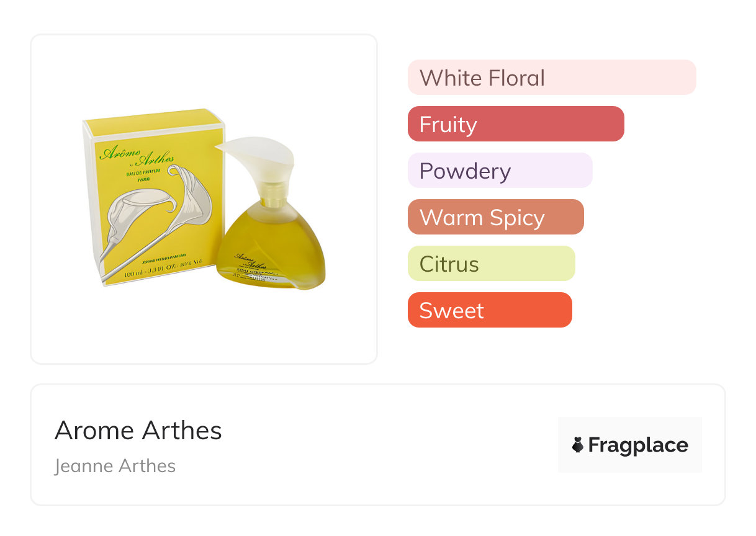
Task: Click the yellow perfume box image
Action: click(152, 199)
